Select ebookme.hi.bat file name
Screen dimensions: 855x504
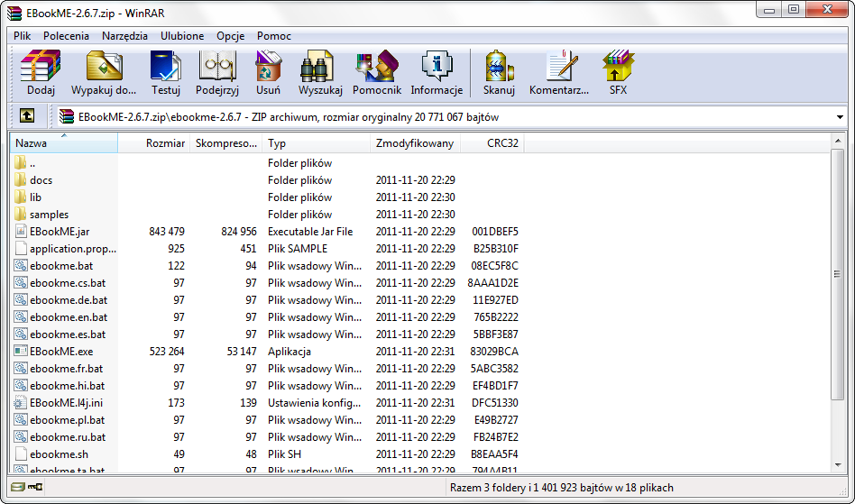pos(67,385)
